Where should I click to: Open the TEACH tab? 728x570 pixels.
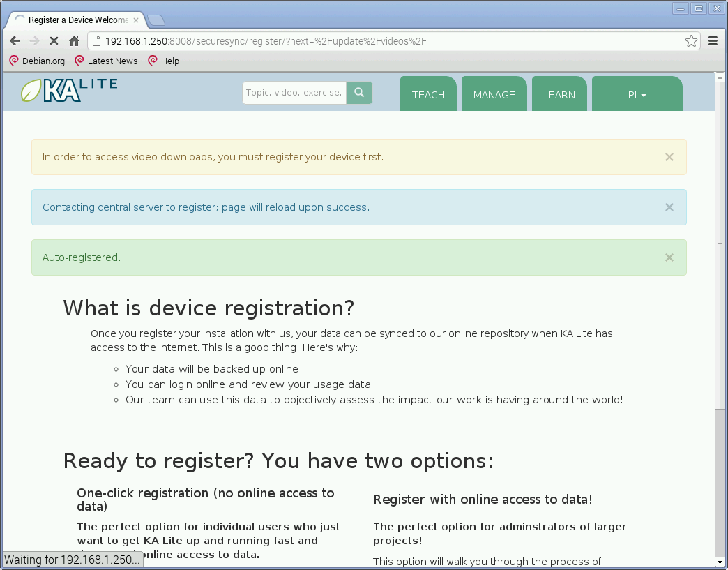pos(428,95)
